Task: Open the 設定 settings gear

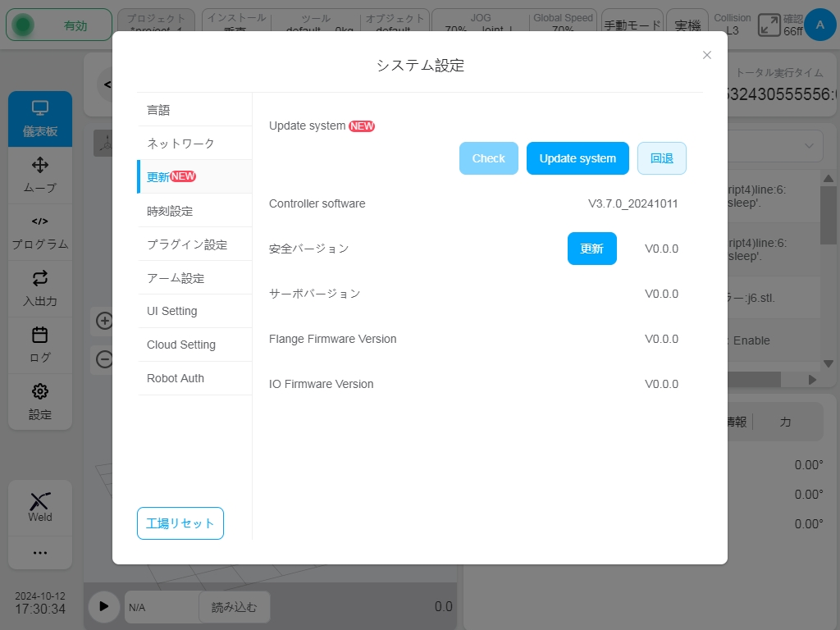Action: pos(40,402)
